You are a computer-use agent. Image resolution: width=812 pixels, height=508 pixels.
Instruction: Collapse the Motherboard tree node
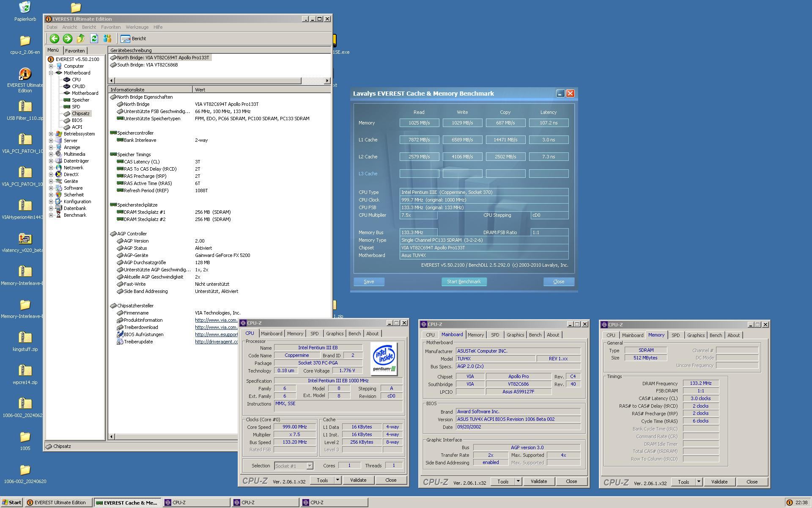(51, 73)
